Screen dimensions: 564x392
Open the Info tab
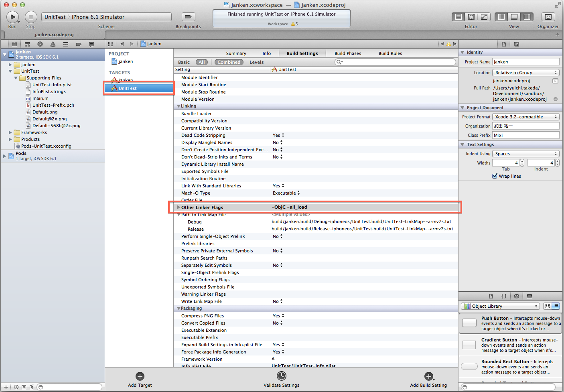[x=267, y=53]
